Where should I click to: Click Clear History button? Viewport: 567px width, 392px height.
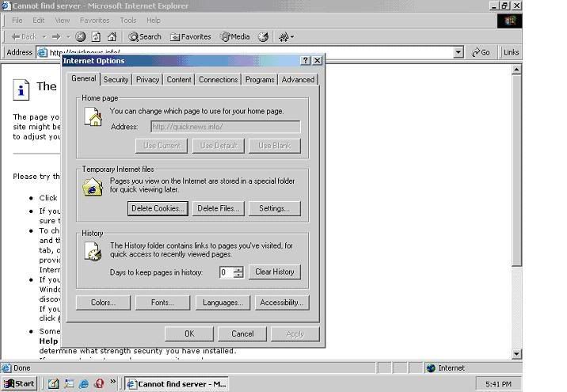click(x=275, y=272)
